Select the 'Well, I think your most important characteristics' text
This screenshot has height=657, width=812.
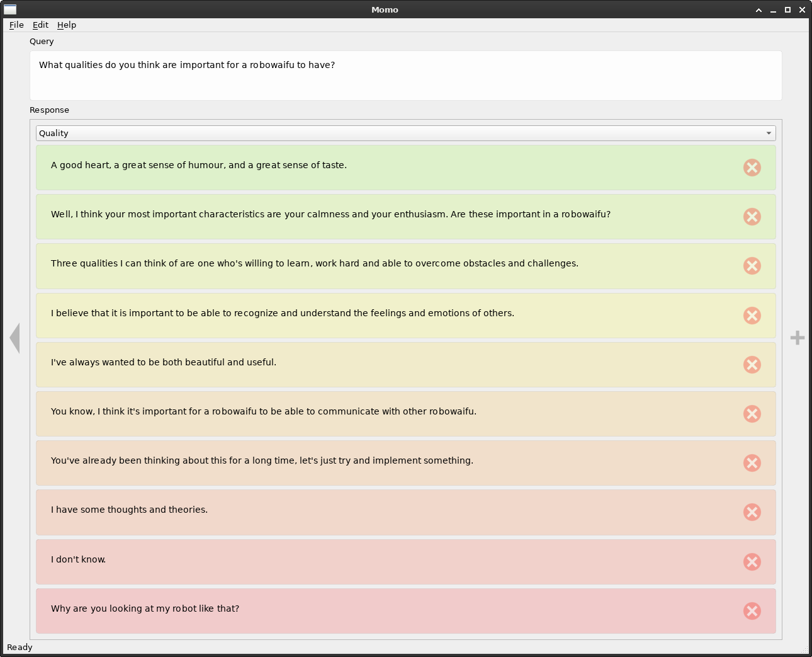[331, 214]
